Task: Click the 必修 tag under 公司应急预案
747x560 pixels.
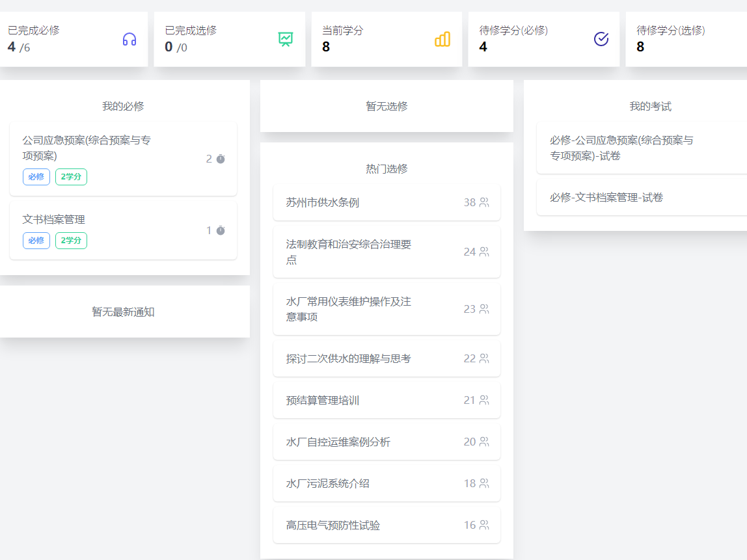Action: pos(36,177)
